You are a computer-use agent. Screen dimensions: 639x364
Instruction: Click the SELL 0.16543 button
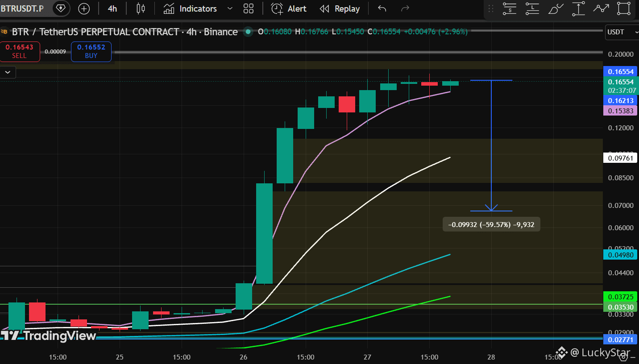click(20, 51)
